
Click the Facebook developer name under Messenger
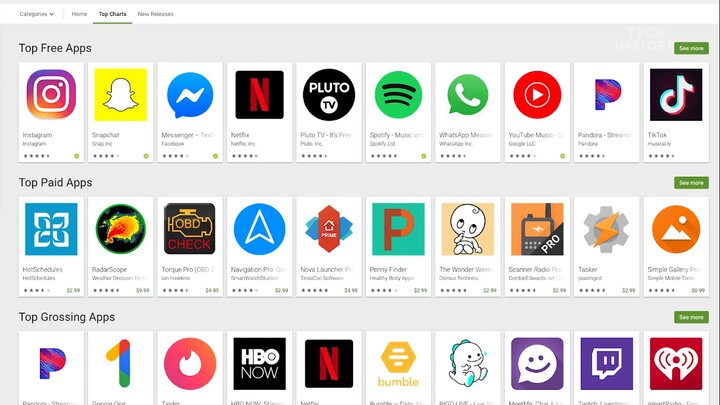click(173, 144)
